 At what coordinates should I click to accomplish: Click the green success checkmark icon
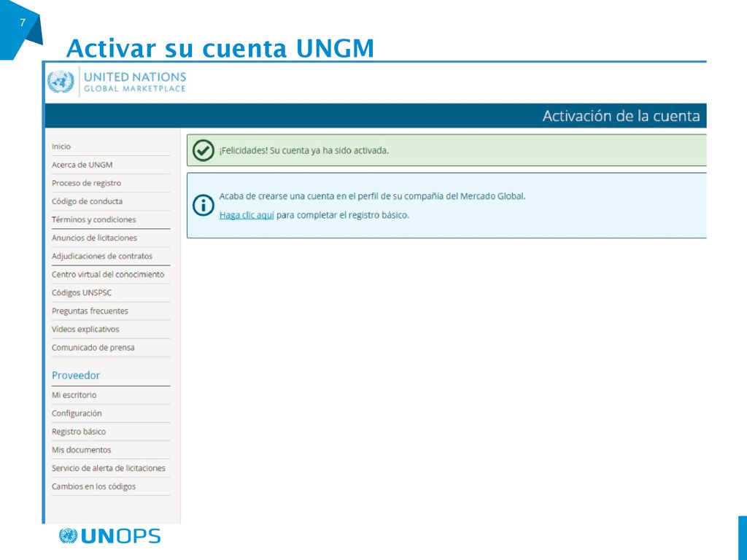click(204, 150)
